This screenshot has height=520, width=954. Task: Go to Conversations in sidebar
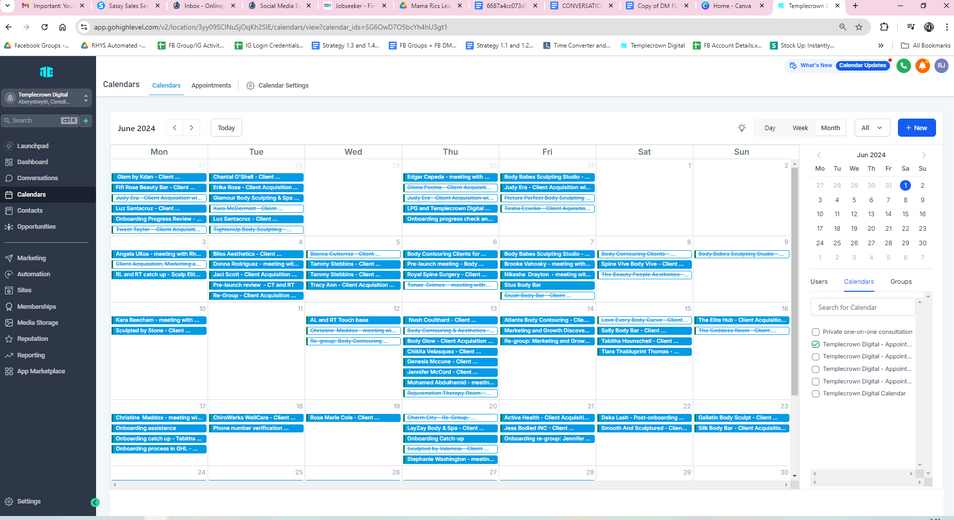tap(37, 178)
